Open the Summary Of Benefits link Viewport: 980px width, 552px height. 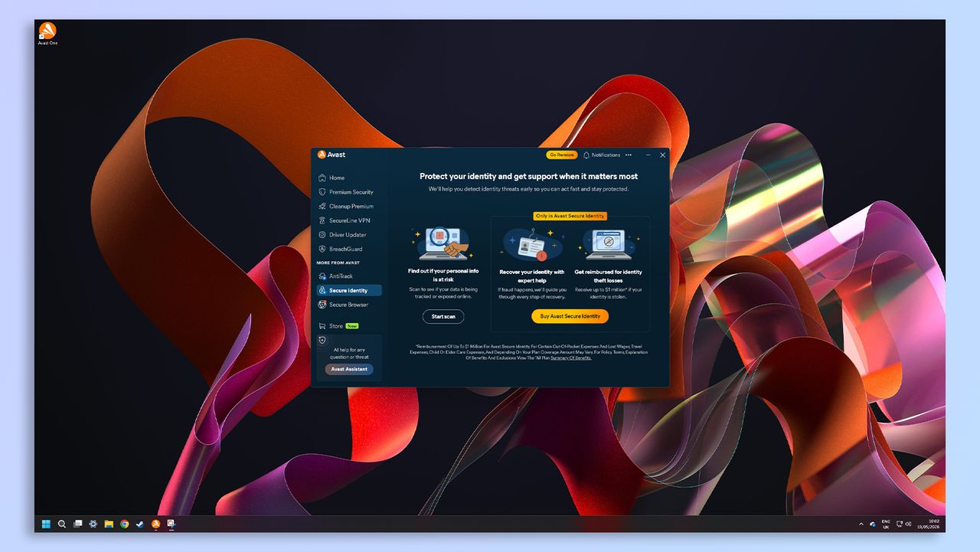click(x=571, y=358)
